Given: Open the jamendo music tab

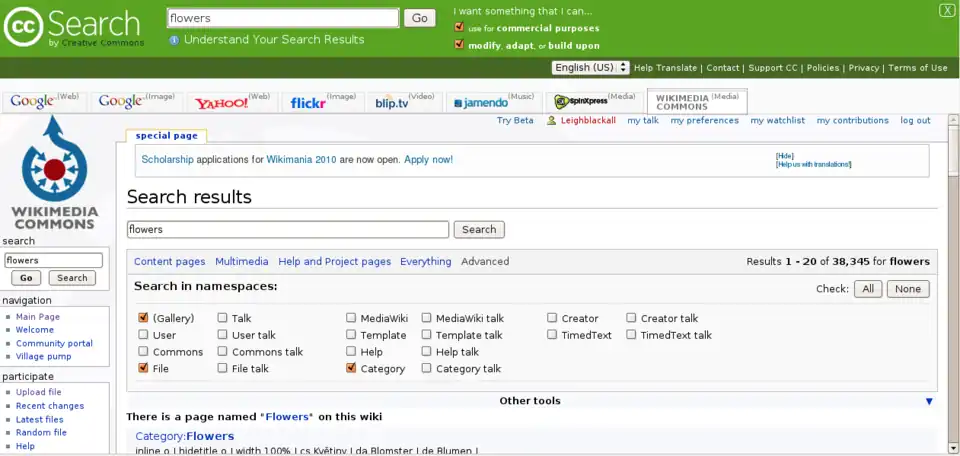Looking at the screenshot, I should point(492,102).
